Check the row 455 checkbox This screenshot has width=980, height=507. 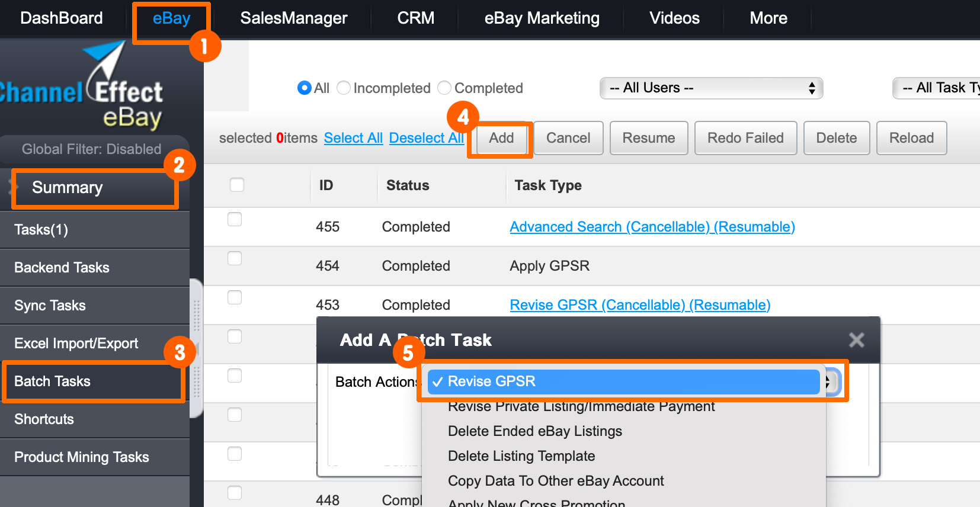point(235,219)
